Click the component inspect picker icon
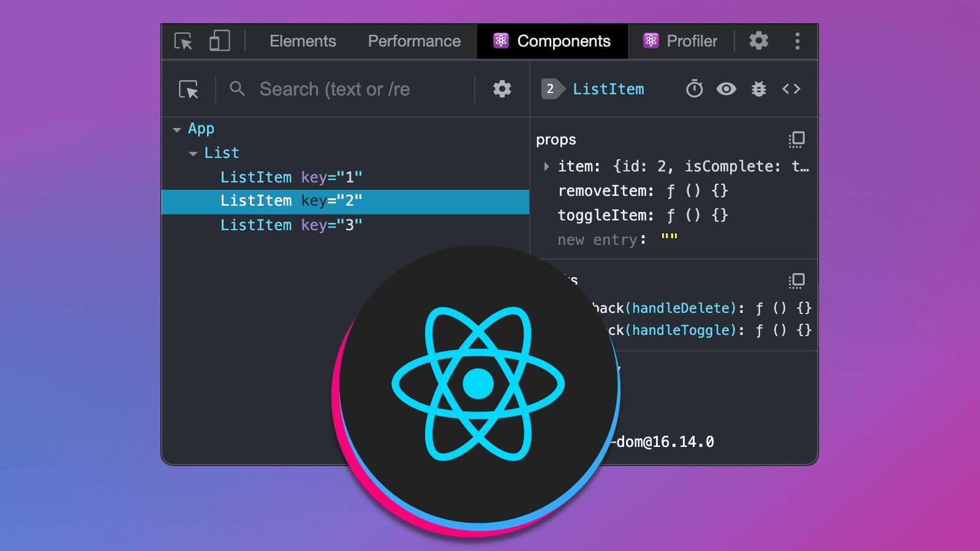This screenshot has width=980, height=551. [188, 89]
